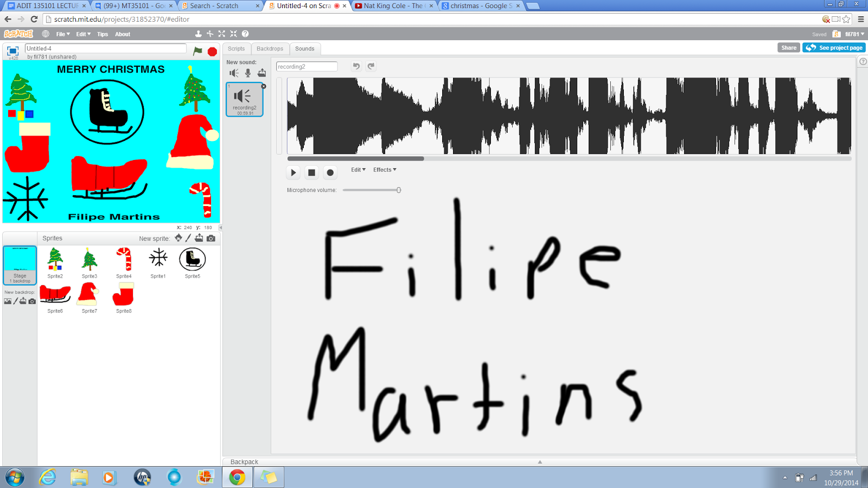
Task: Select the Duplicate stamp tool in the toolbar
Action: [x=199, y=34]
